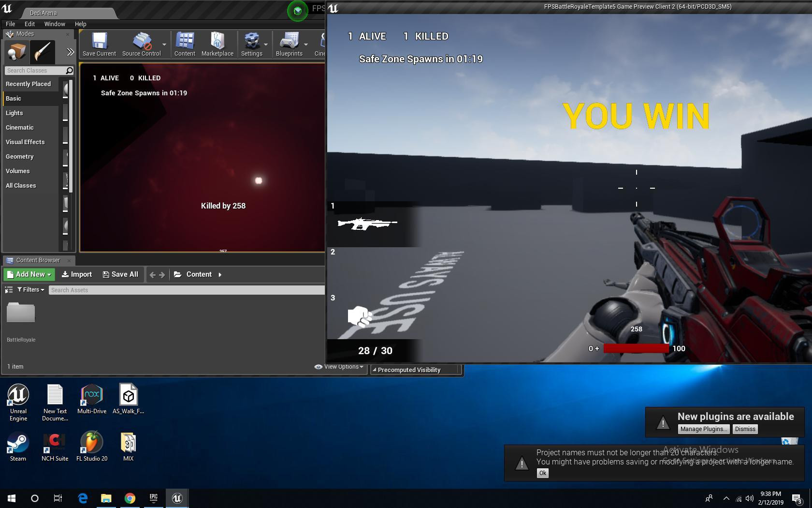Dismiss the new plugins notification
This screenshot has width=812, height=508.
click(x=745, y=429)
